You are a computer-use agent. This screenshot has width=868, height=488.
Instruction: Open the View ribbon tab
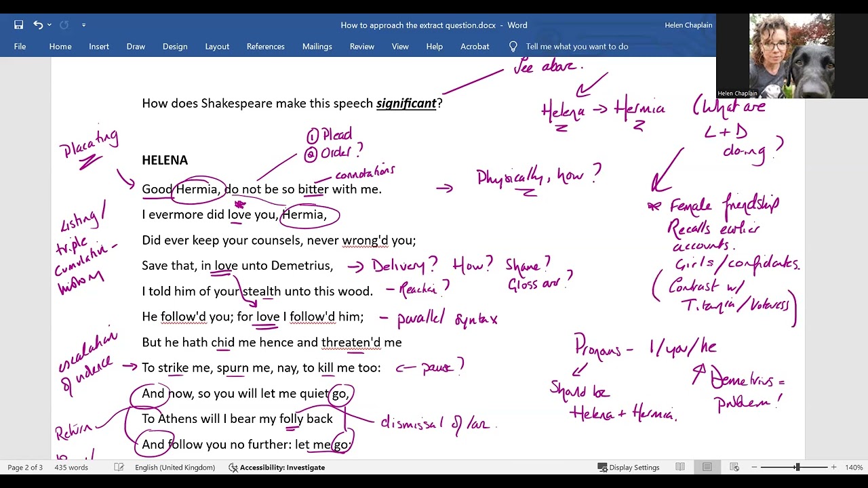(x=400, y=46)
